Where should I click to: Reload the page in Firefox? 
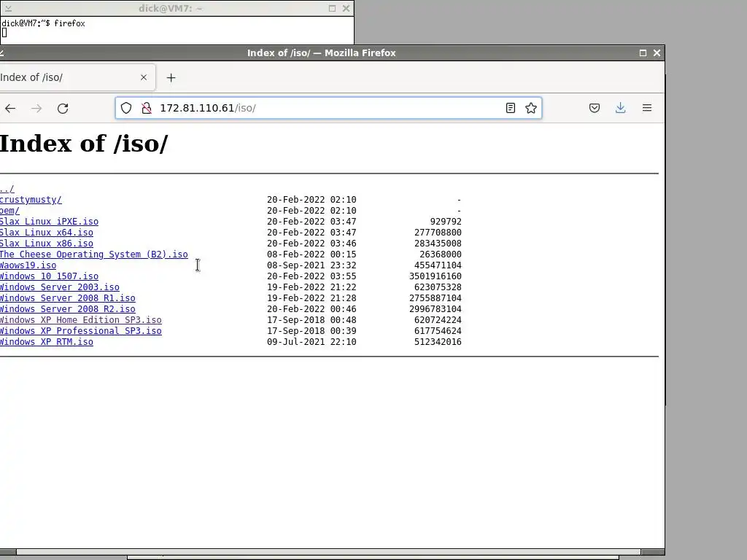[x=63, y=108]
